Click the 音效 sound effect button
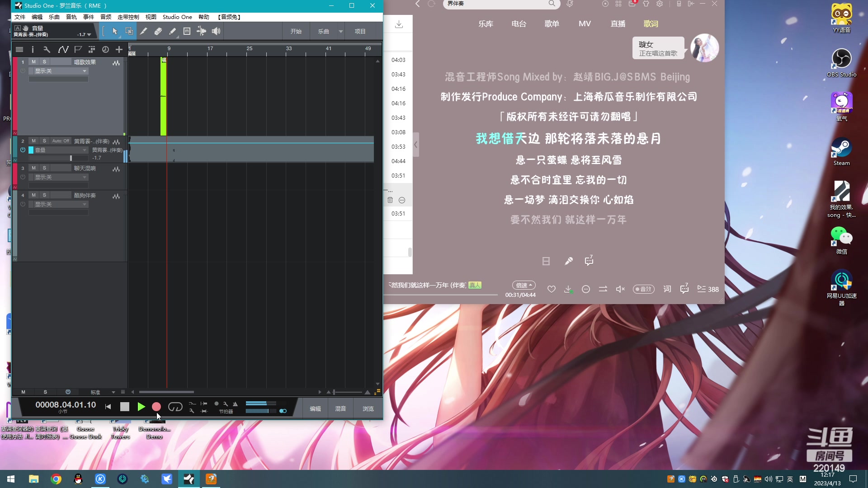The image size is (868, 488). pyautogui.click(x=644, y=289)
